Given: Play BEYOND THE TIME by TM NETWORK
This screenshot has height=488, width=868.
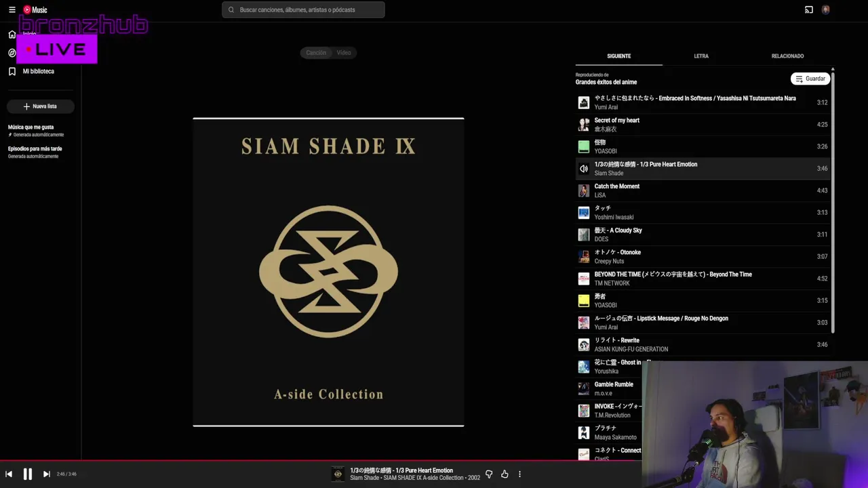Looking at the screenshot, I should click(703, 279).
